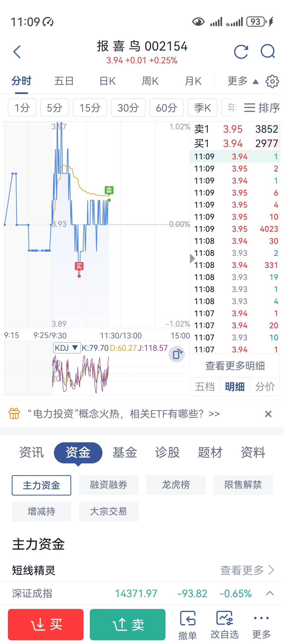Dismiss the ETF promotion banner
This screenshot has height=644, width=284.
tap(268, 414)
